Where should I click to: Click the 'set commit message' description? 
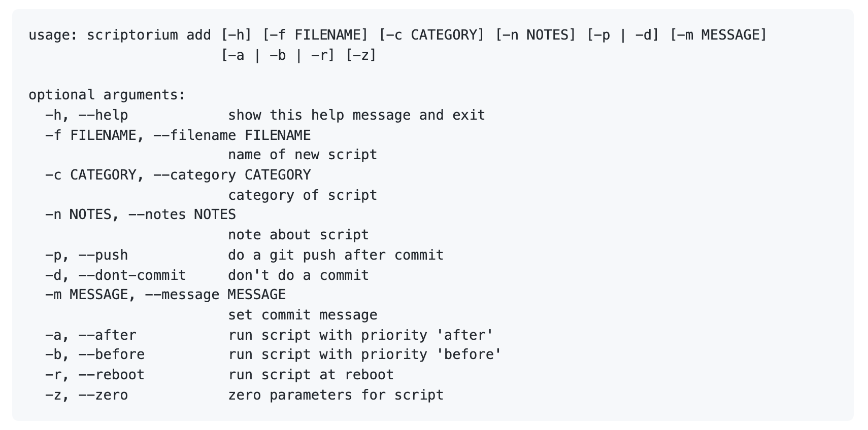tap(303, 315)
